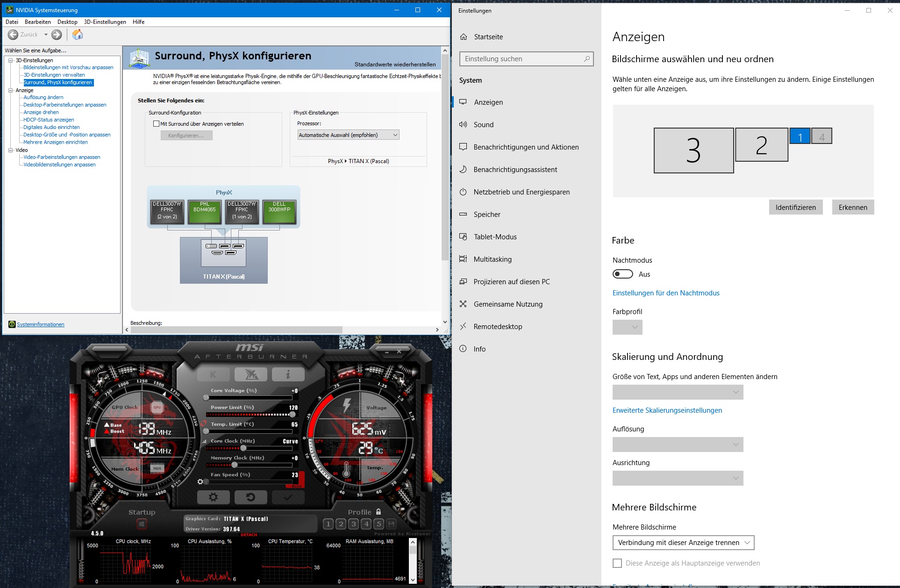Open 'Einstellungen für den Nachtmodus' link
The width and height of the screenshot is (900, 588).
point(666,293)
